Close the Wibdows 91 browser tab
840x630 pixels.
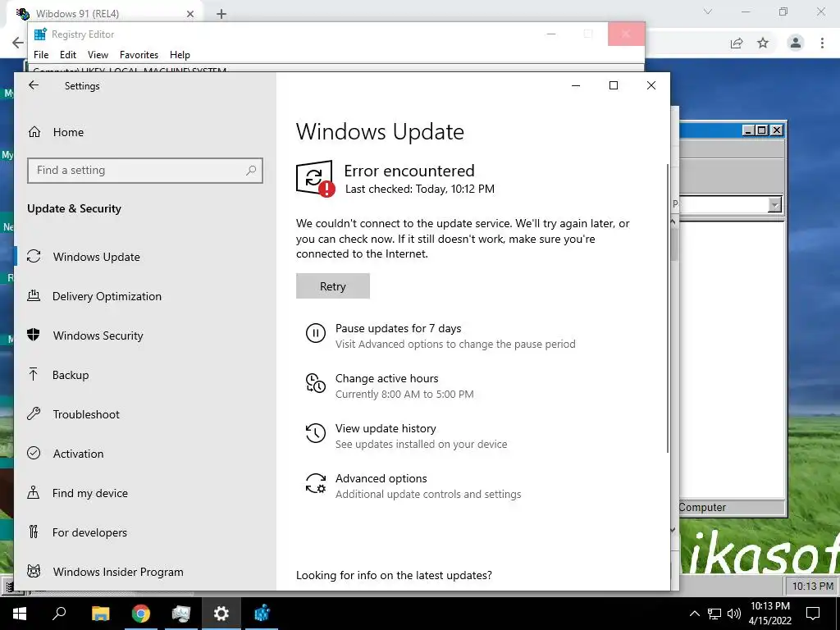point(190,14)
